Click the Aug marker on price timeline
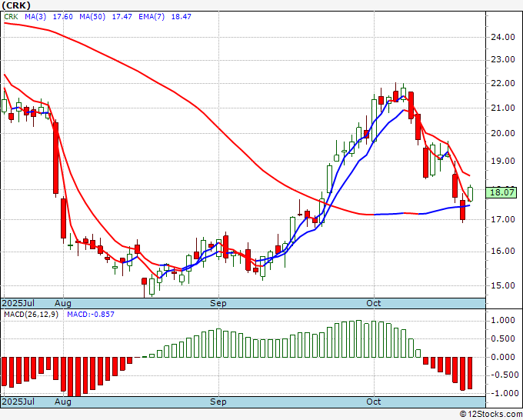 [63, 303]
